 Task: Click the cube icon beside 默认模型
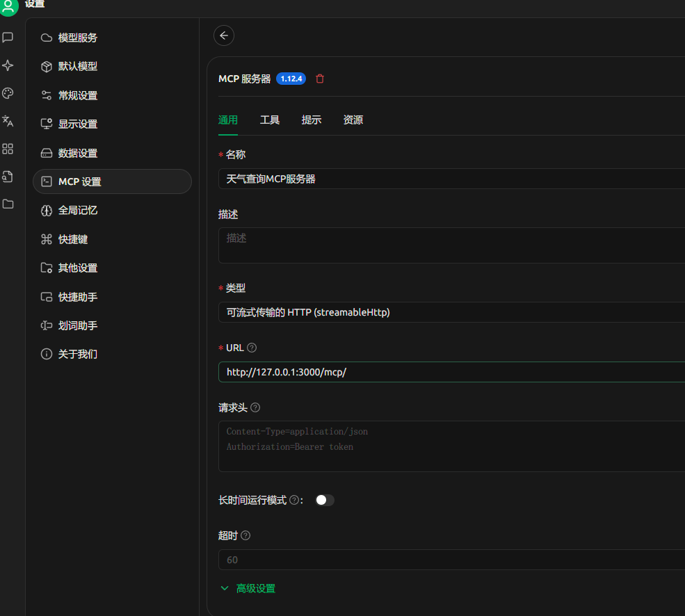tap(47, 67)
